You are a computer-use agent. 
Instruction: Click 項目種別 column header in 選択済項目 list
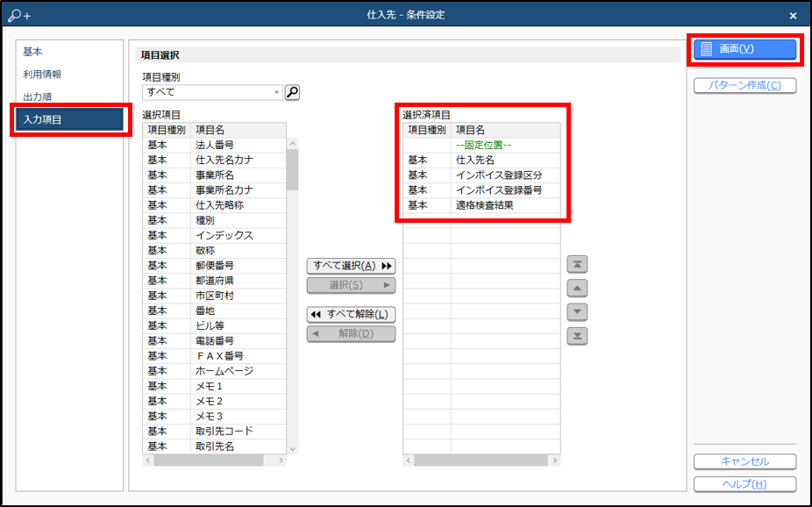[427, 130]
